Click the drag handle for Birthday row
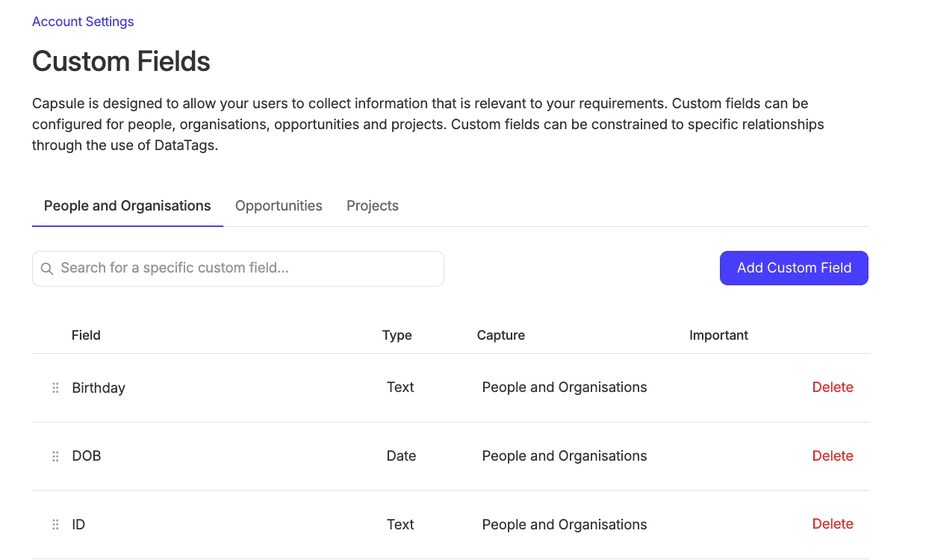Screen dimensions: 926x560 tap(55, 388)
